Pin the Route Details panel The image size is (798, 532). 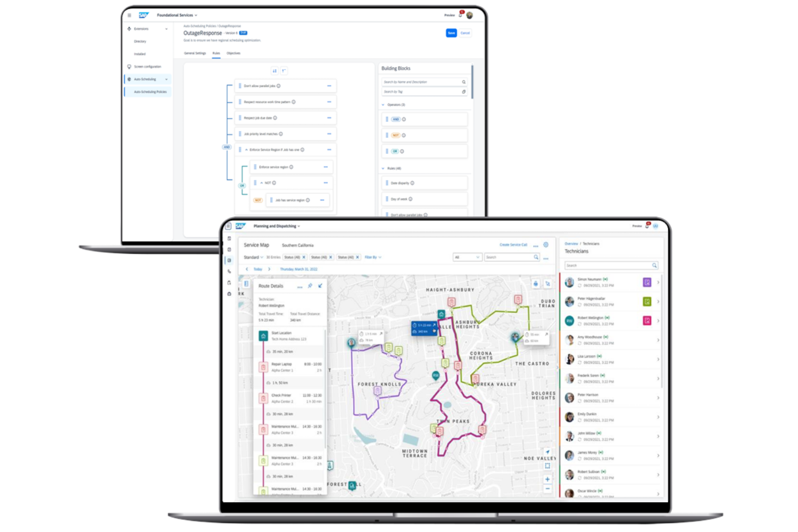(x=310, y=286)
